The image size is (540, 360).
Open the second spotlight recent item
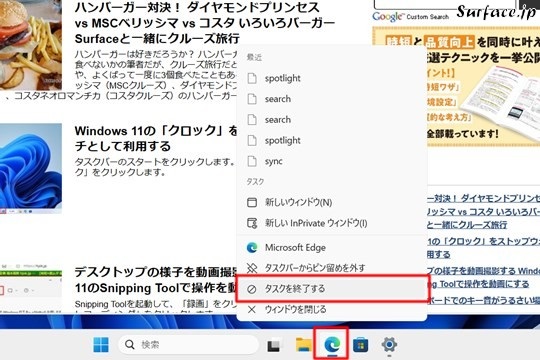tap(332, 141)
